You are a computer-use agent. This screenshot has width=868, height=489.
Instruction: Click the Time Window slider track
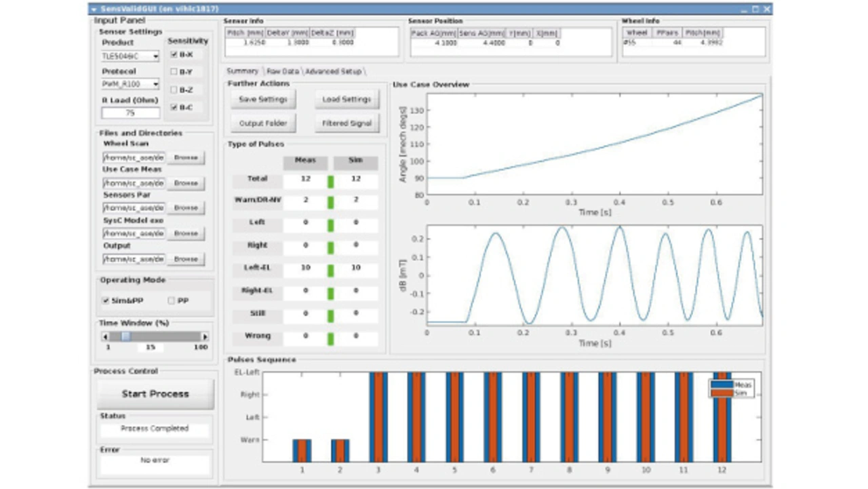tap(163, 336)
